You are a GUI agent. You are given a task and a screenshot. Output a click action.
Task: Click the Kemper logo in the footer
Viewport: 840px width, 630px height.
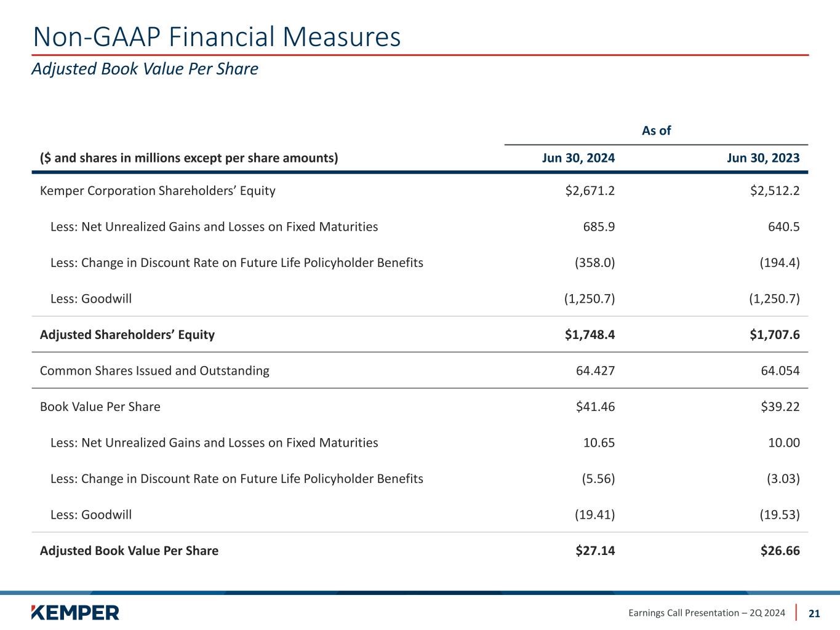(75, 612)
